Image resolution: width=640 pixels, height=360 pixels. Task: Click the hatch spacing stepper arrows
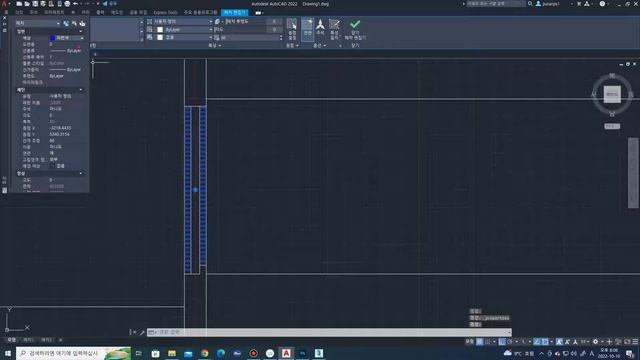click(281, 38)
